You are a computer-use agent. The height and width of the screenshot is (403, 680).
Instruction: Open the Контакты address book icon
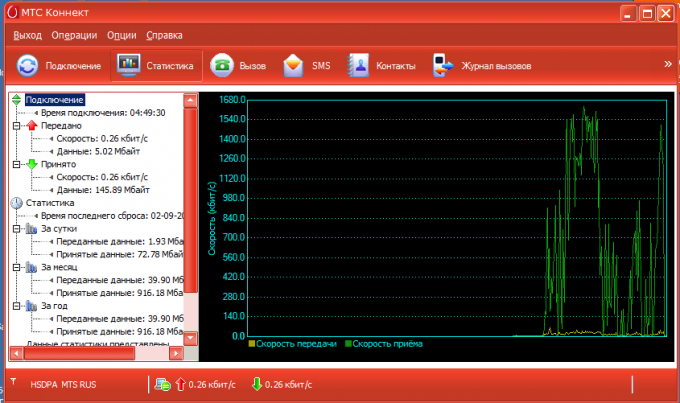(358, 66)
